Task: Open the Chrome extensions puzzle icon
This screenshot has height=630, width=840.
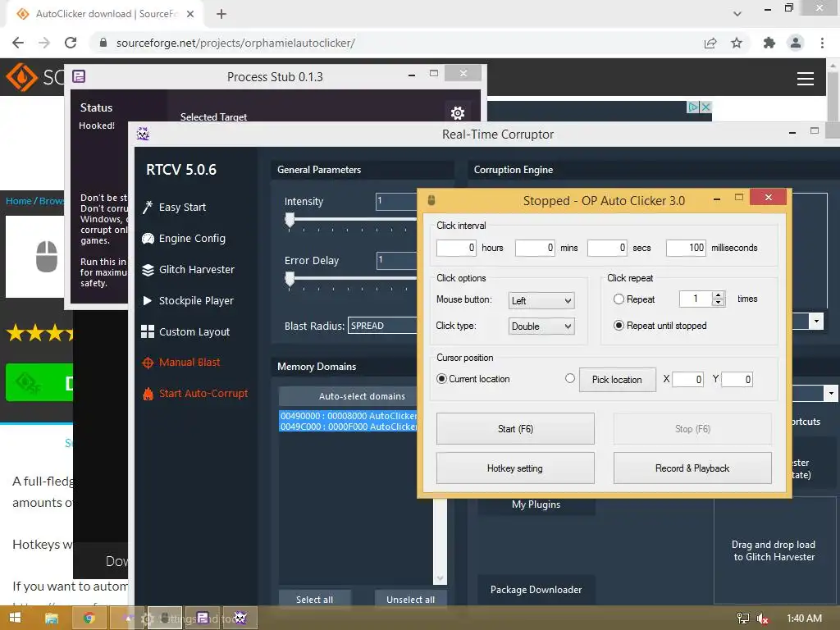Action: (769, 43)
